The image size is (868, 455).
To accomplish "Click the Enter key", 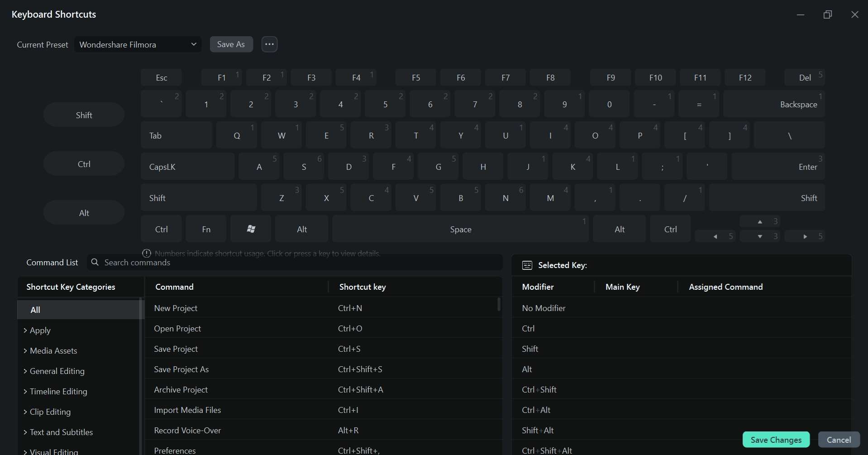I will pyautogui.click(x=778, y=166).
